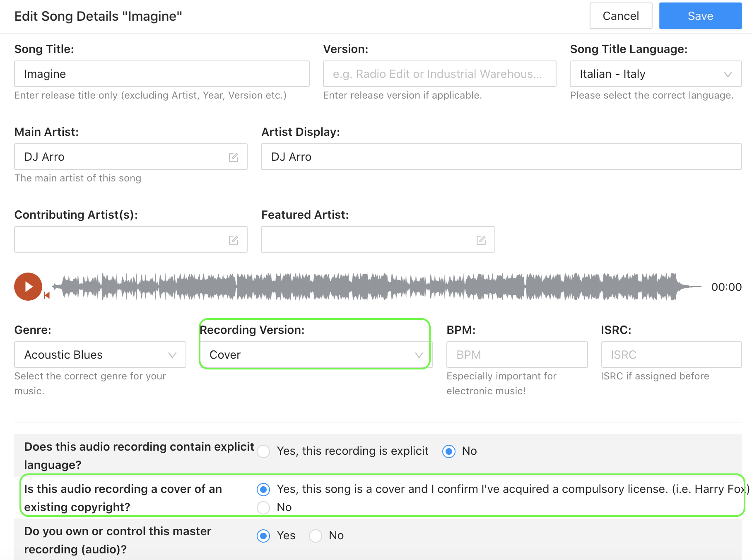Viewport: 752px width, 560px height.
Task: Click the 'ISRC if assigned before' hint
Action: pos(655,376)
